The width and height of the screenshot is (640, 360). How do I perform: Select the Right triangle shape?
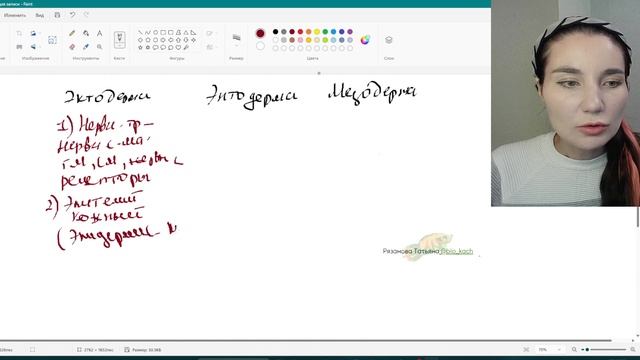click(193, 32)
